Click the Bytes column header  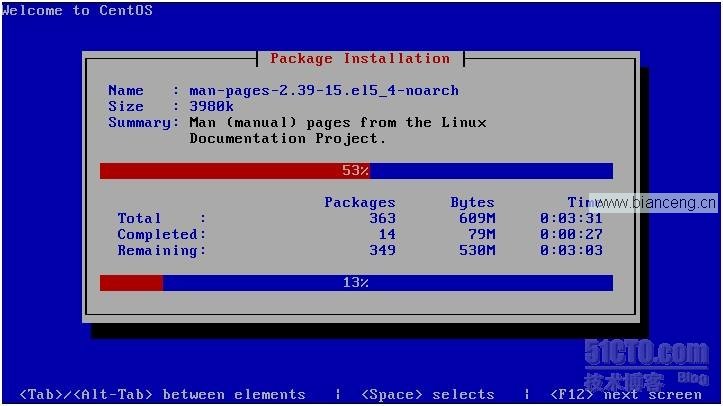click(472, 202)
